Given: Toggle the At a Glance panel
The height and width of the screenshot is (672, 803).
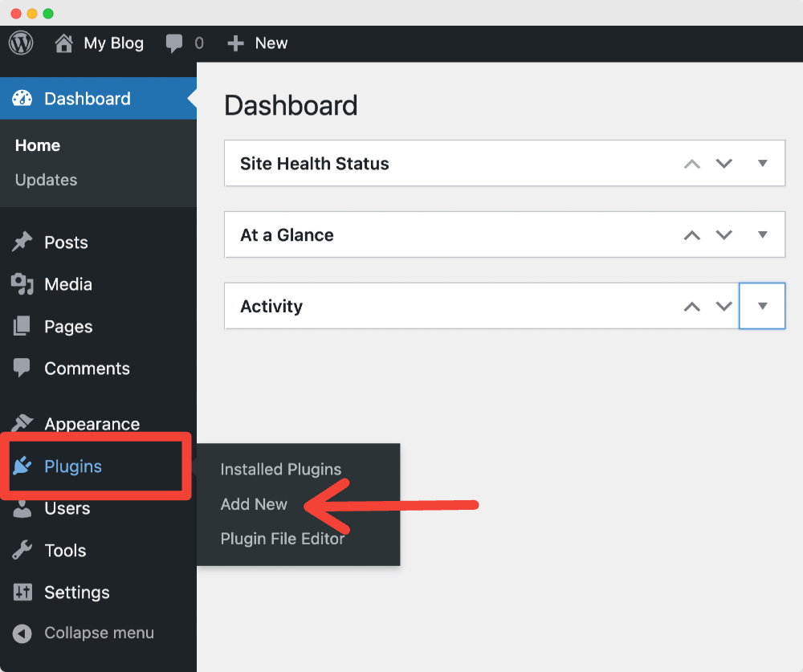Looking at the screenshot, I should (763, 235).
